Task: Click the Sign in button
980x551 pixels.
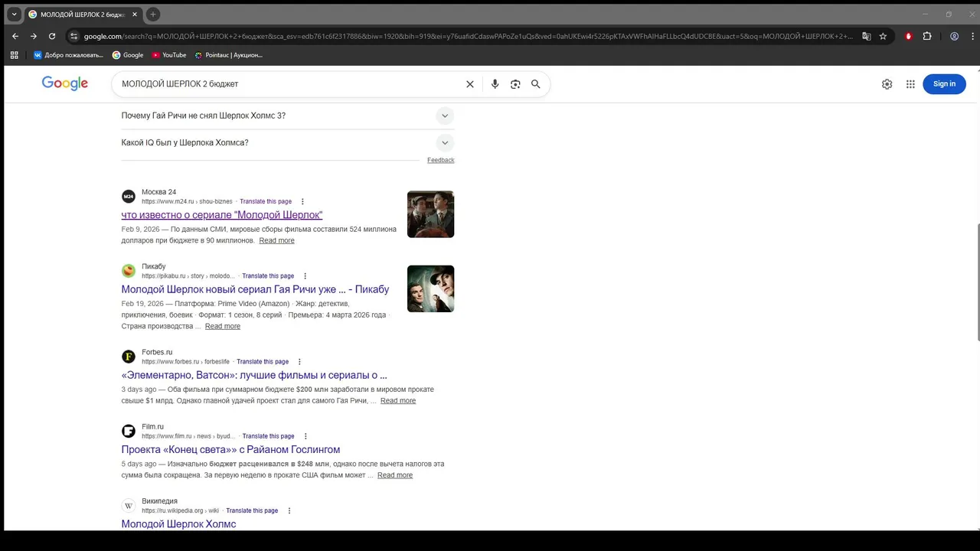Action: coord(944,84)
